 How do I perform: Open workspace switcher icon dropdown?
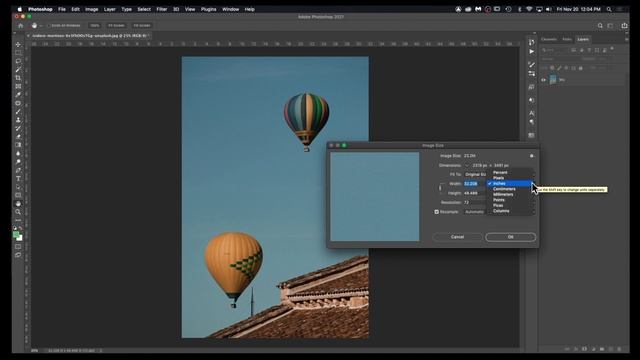[610, 25]
